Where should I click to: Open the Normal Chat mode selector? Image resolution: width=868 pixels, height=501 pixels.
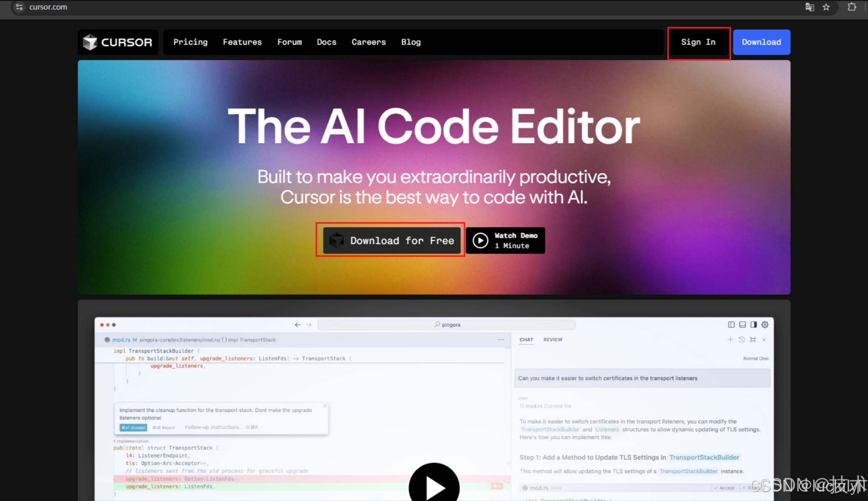[x=756, y=358]
